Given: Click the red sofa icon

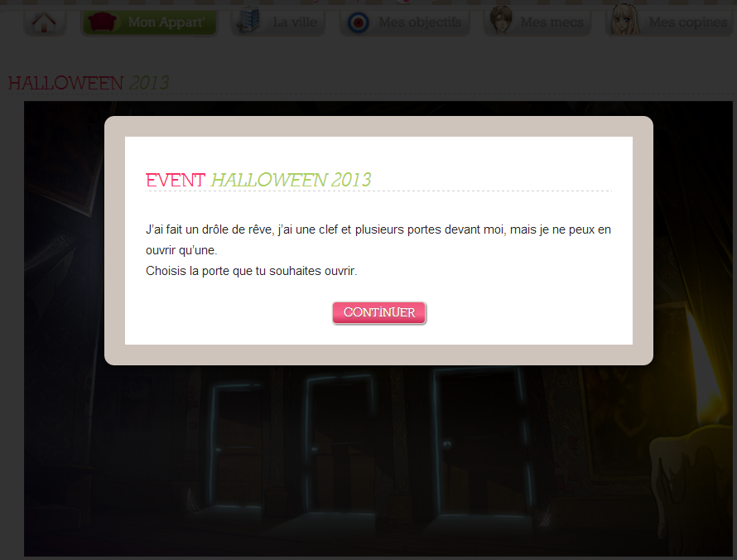Looking at the screenshot, I should pos(102,22).
